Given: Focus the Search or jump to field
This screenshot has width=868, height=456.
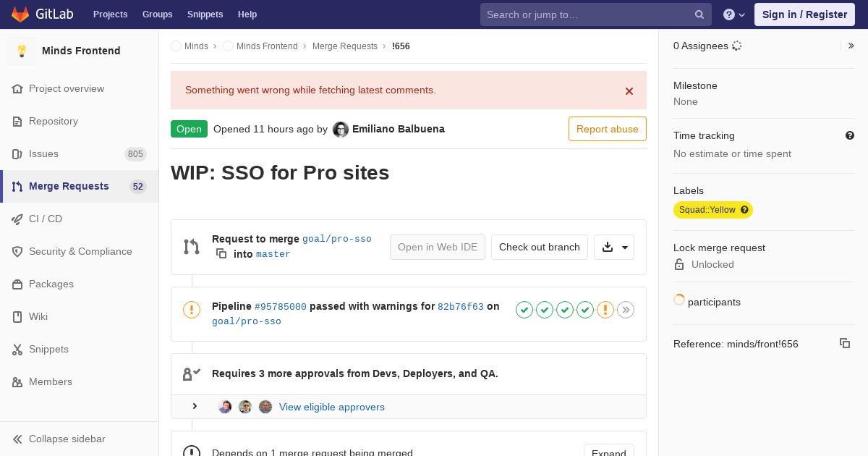Looking at the screenshot, I should click(596, 14).
